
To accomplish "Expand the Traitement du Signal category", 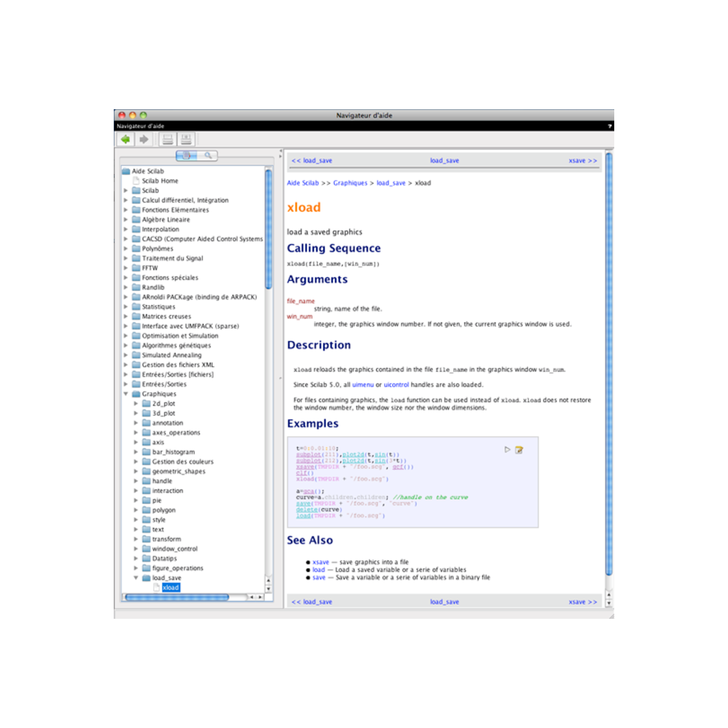I will [x=126, y=258].
